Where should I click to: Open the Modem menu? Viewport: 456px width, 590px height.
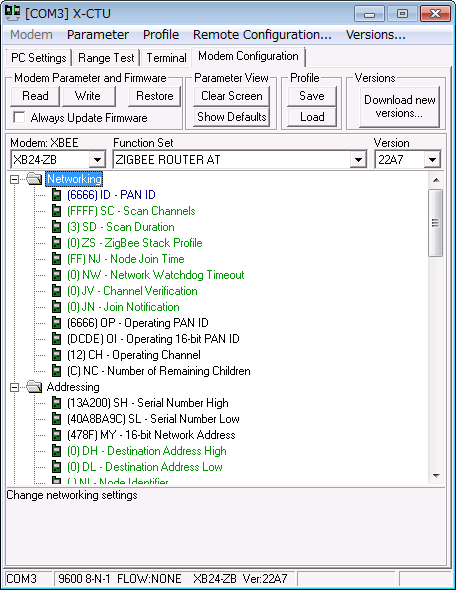pos(31,35)
